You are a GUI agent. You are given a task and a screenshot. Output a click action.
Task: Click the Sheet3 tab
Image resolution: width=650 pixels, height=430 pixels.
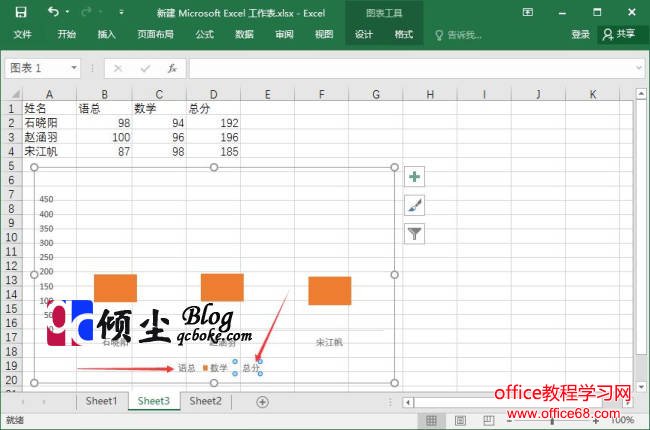(x=153, y=401)
